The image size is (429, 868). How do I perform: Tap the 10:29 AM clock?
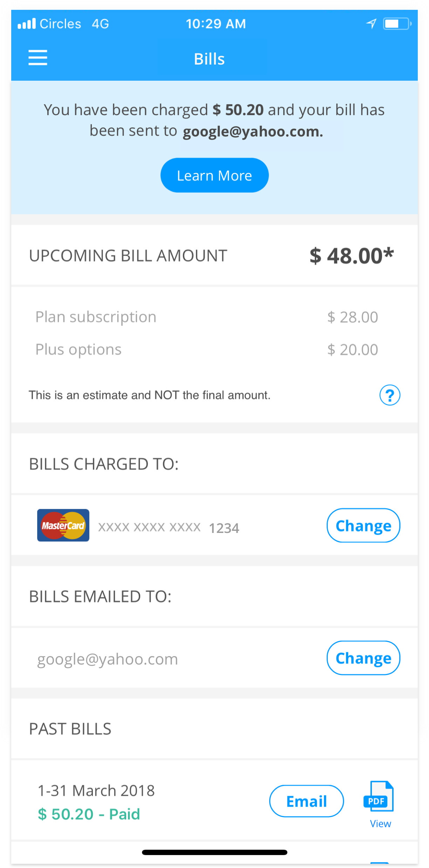[x=216, y=24]
